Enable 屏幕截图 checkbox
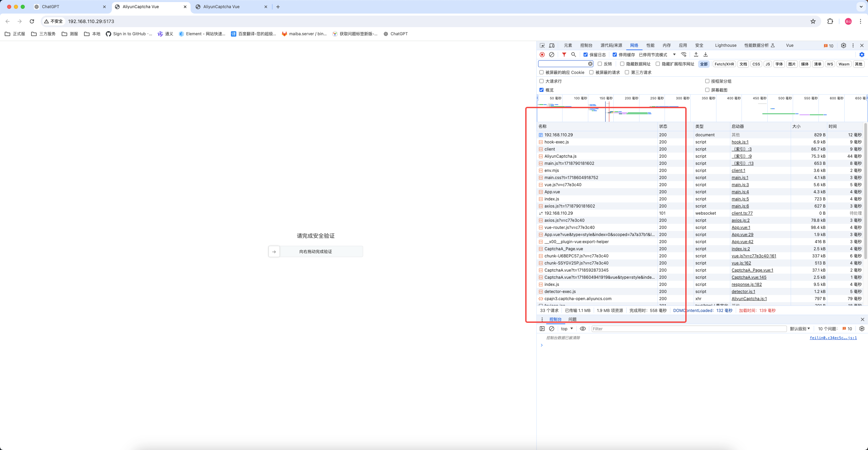This screenshot has height=450, width=868. coord(707,90)
